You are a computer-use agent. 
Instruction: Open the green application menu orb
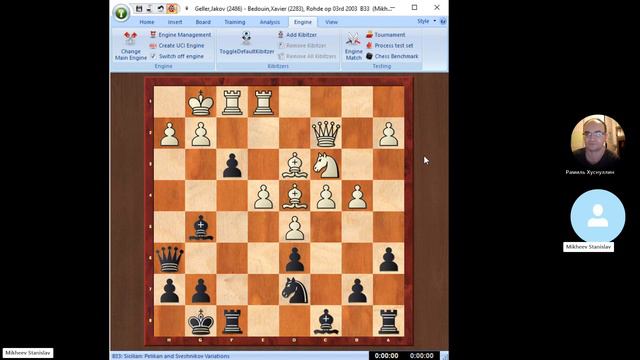pos(121,13)
